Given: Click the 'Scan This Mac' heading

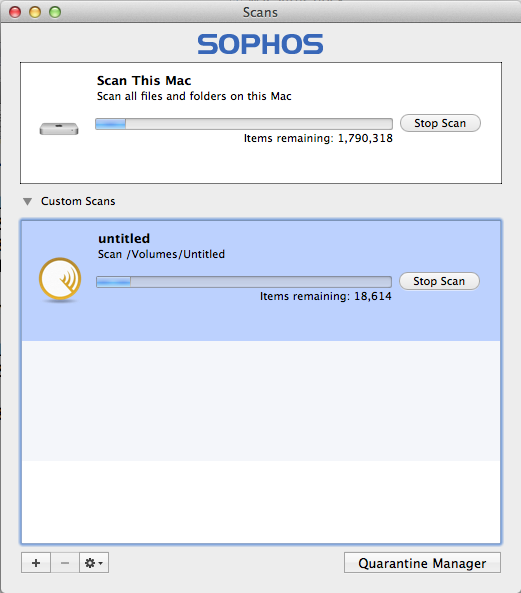Looking at the screenshot, I should (x=144, y=81).
